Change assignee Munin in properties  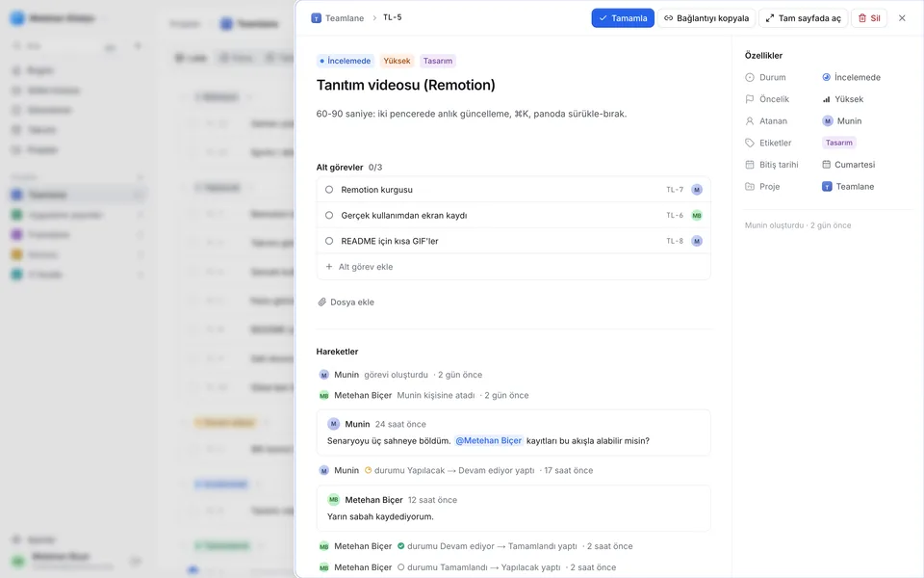pos(841,121)
